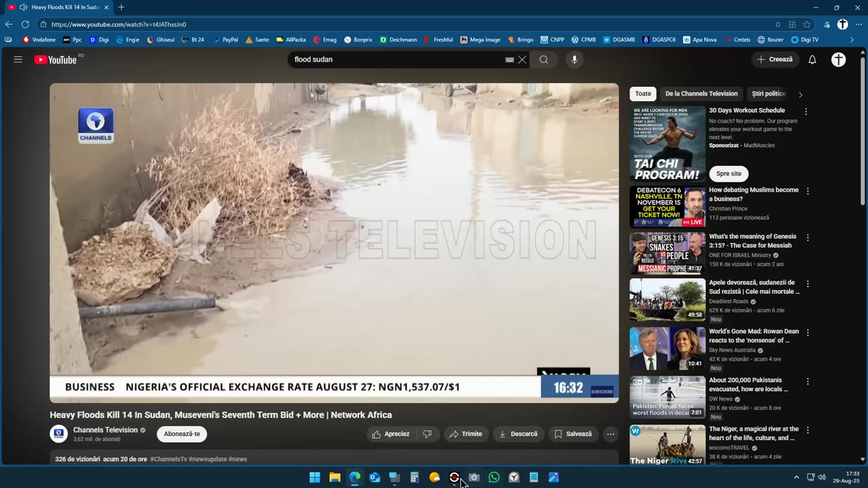Screen dimensions: 868x488
Task: Switch to the 'Heavy Floods Kill 14' browser tab
Action: (x=58, y=7)
